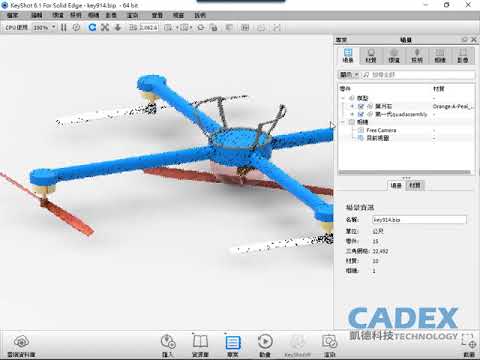
Task: Open the 相機 (Camera) menu
Action: 94,15
